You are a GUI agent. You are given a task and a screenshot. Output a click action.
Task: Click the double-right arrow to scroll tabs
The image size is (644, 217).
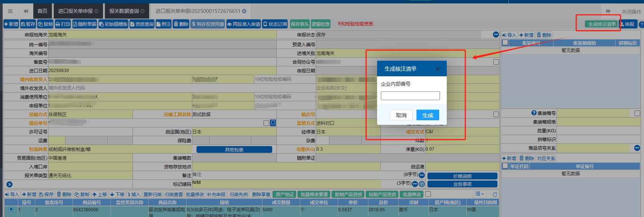point(608,11)
